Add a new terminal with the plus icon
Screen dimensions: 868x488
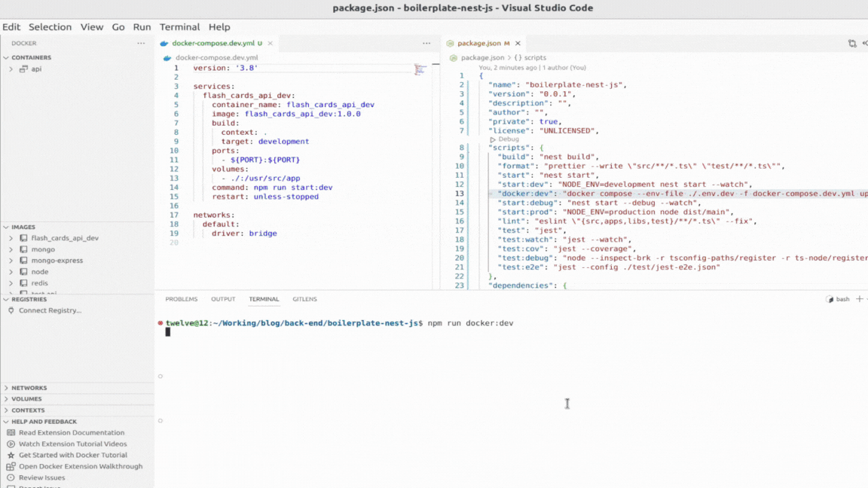(x=859, y=299)
